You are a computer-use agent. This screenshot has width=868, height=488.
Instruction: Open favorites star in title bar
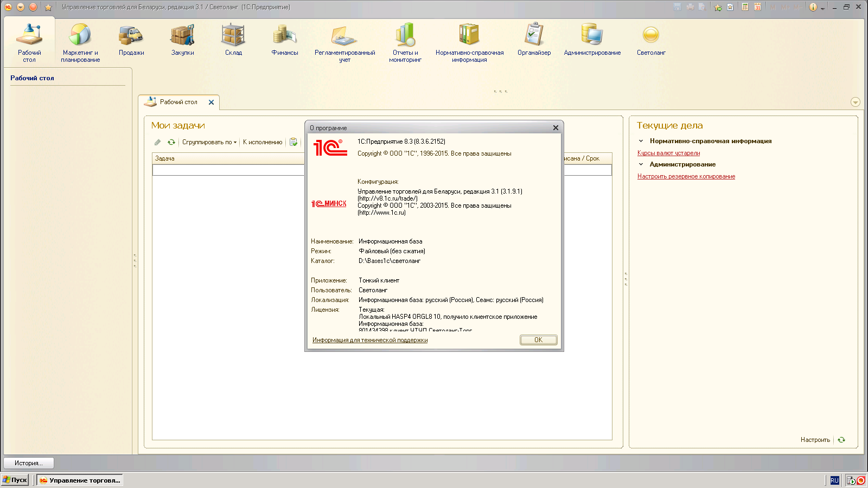click(48, 7)
